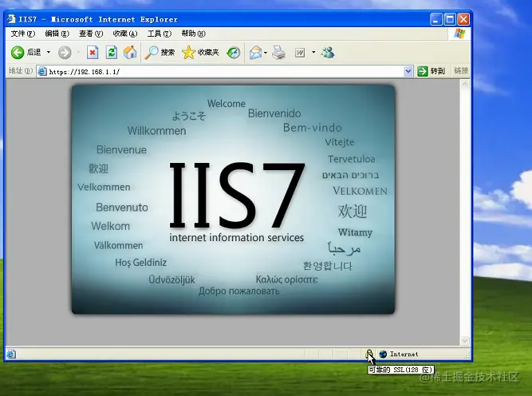Stop page loading with red X icon
This screenshot has width=532, height=396.
(93, 53)
